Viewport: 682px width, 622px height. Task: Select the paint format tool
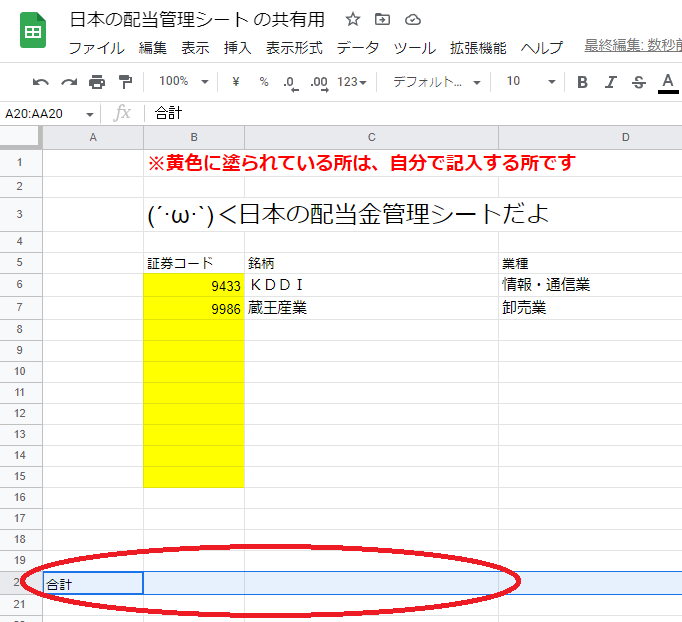pyautogui.click(x=125, y=82)
